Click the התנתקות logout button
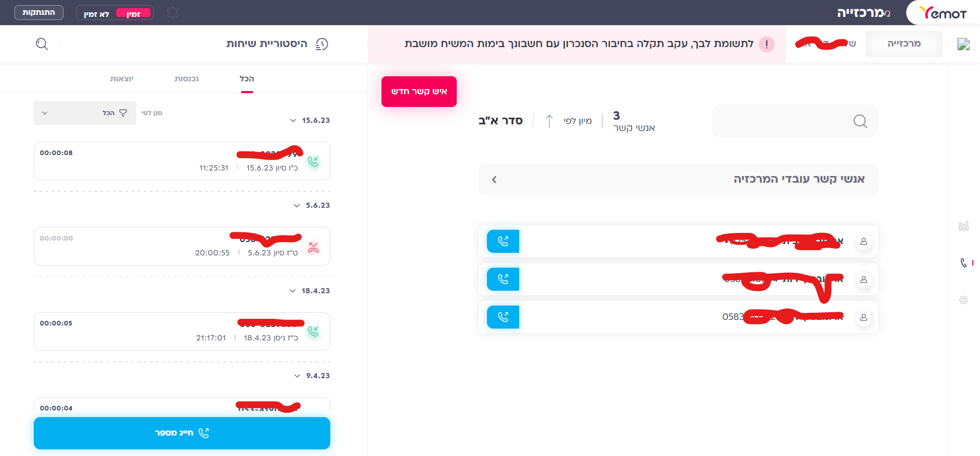 point(39,13)
